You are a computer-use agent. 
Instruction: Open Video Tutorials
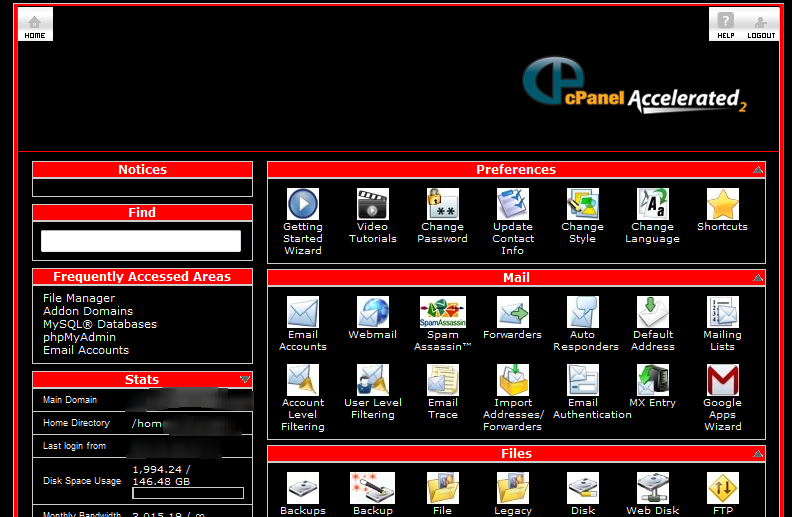(x=372, y=204)
